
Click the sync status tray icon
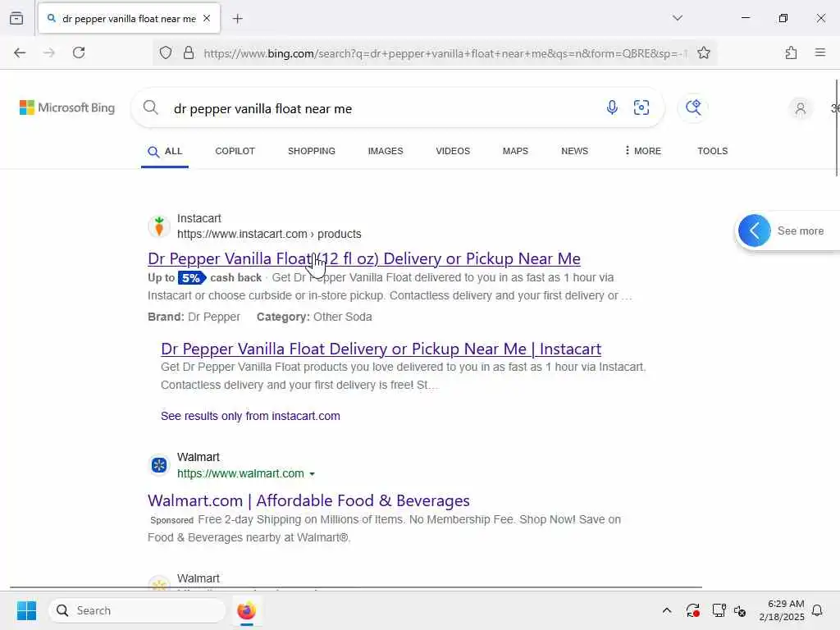[x=692, y=610]
